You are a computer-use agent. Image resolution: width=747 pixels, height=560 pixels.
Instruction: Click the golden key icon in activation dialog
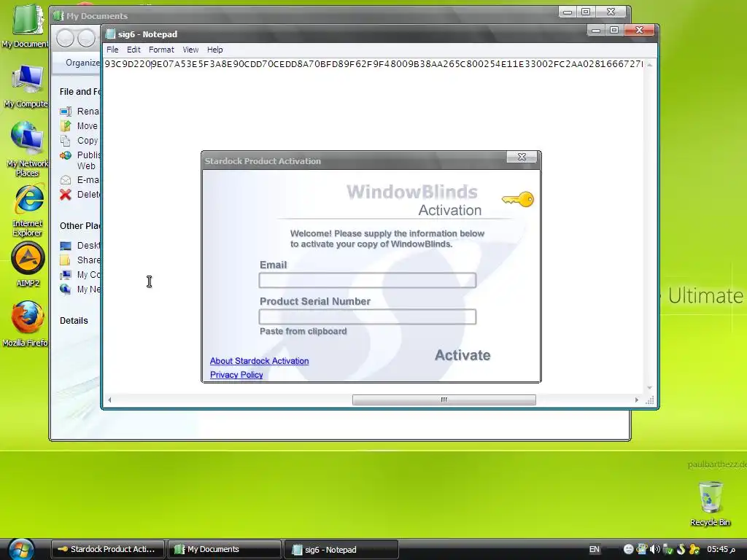[519, 200]
